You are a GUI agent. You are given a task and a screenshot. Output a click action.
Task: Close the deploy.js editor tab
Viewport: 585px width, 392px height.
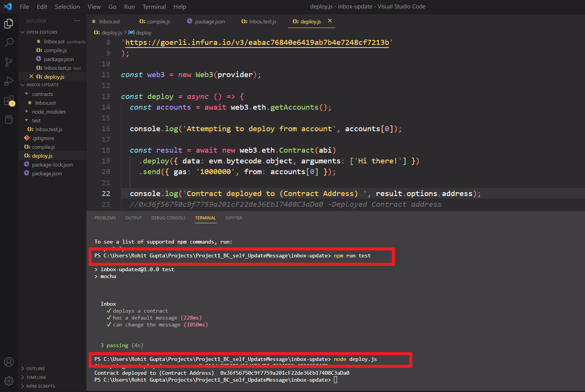(330, 21)
